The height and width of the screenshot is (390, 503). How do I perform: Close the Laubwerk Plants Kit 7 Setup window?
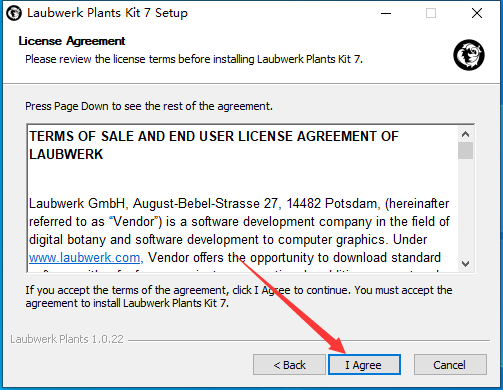pyautogui.click(x=477, y=13)
